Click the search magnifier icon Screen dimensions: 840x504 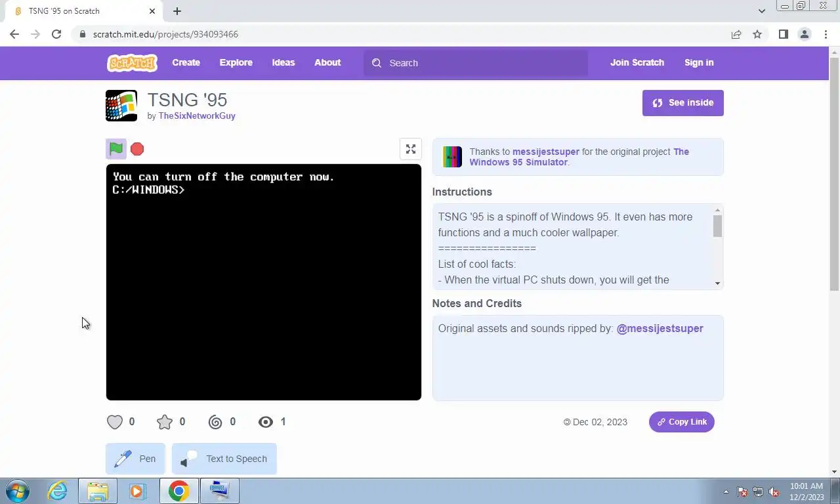point(377,63)
